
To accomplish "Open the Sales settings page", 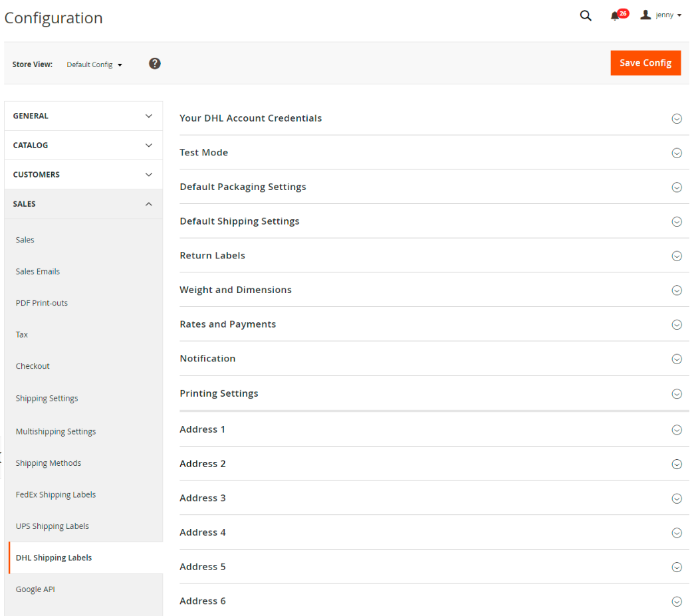I will [25, 240].
